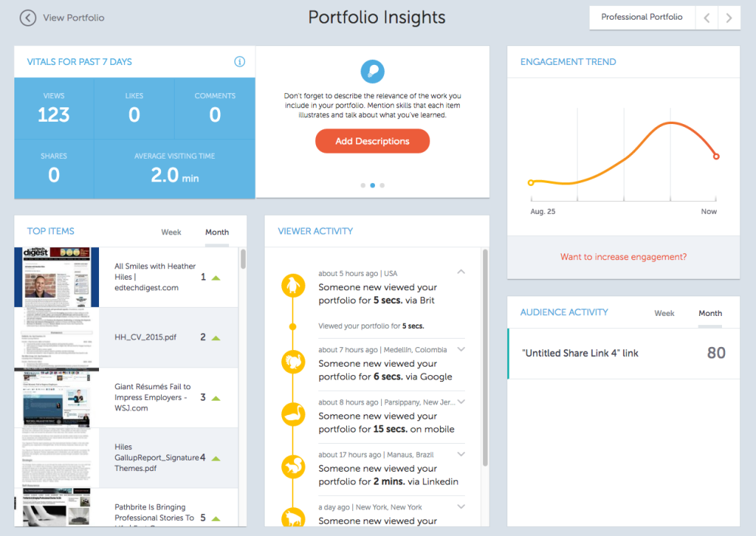Select the third carousel dot on the tips card
Image resolution: width=756 pixels, height=536 pixels.
click(x=382, y=184)
